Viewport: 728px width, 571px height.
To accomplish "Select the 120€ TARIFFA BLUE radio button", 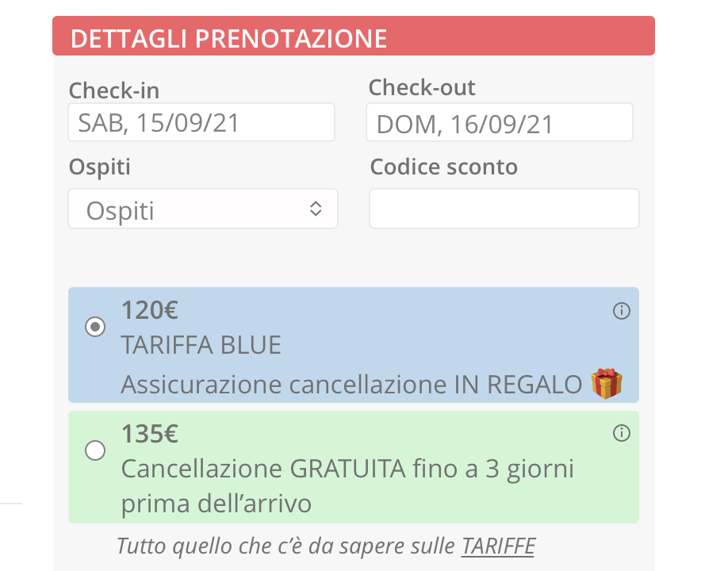I will pos(95,327).
